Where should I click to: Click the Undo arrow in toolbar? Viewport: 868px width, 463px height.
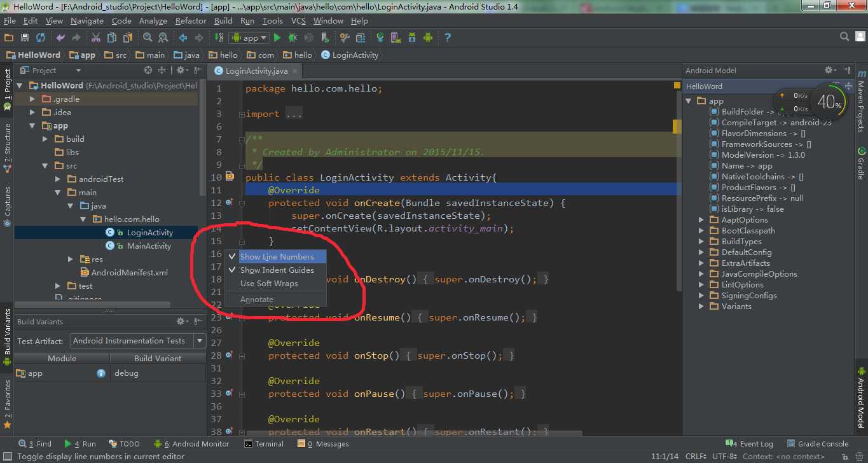coord(60,38)
